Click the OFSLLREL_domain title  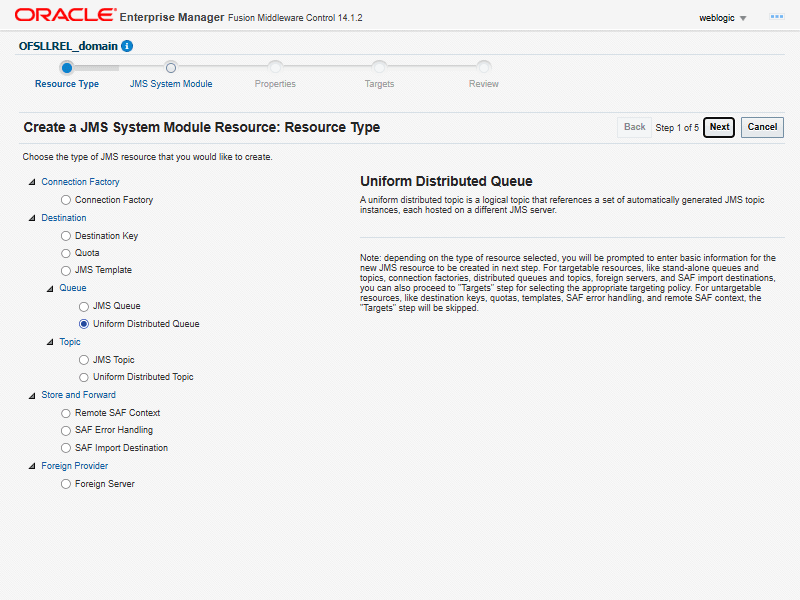coord(68,46)
